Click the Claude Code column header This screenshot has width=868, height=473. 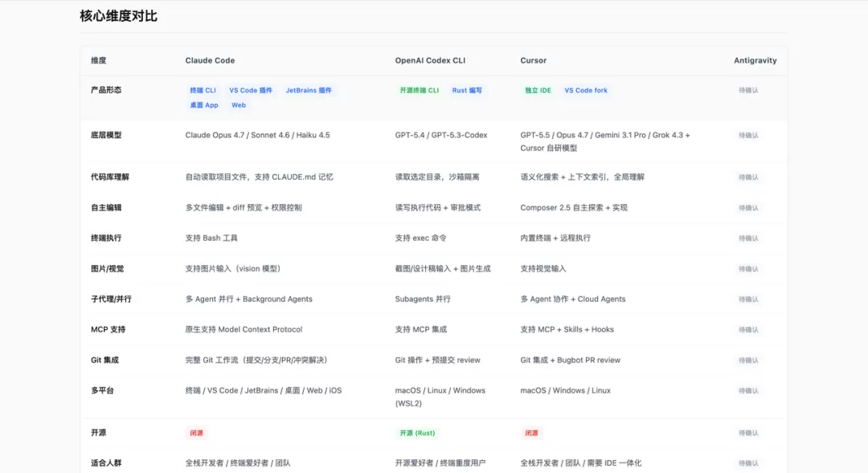tap(210, 60)
